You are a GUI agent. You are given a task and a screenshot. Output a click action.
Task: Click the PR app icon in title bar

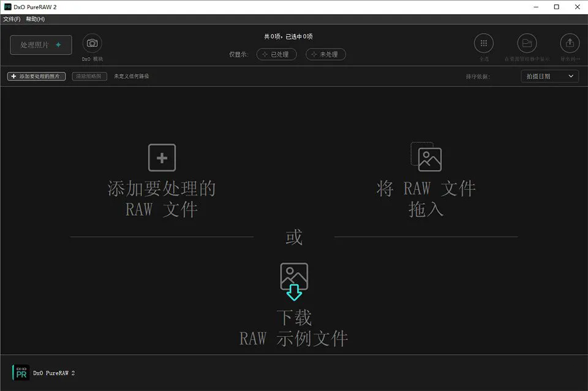(x=7, y=7)
